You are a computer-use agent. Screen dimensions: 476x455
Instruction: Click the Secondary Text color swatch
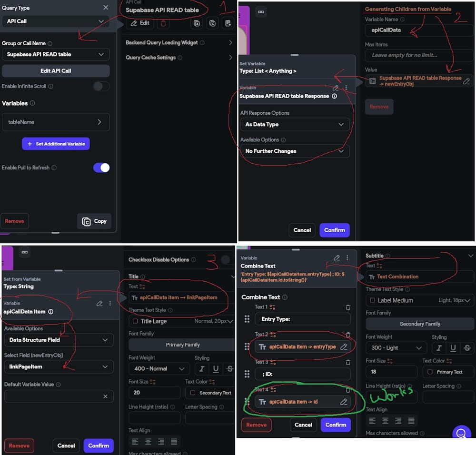click(x=192, y=393)
